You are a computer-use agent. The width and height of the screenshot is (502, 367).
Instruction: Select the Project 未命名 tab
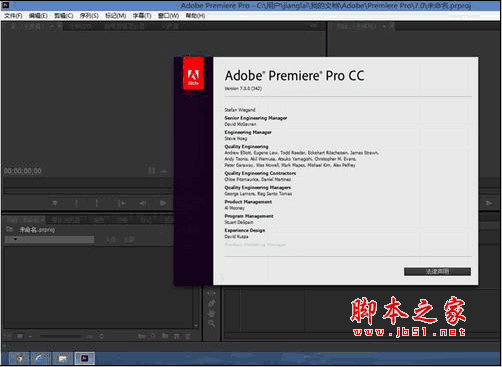(x=25, y=220)
